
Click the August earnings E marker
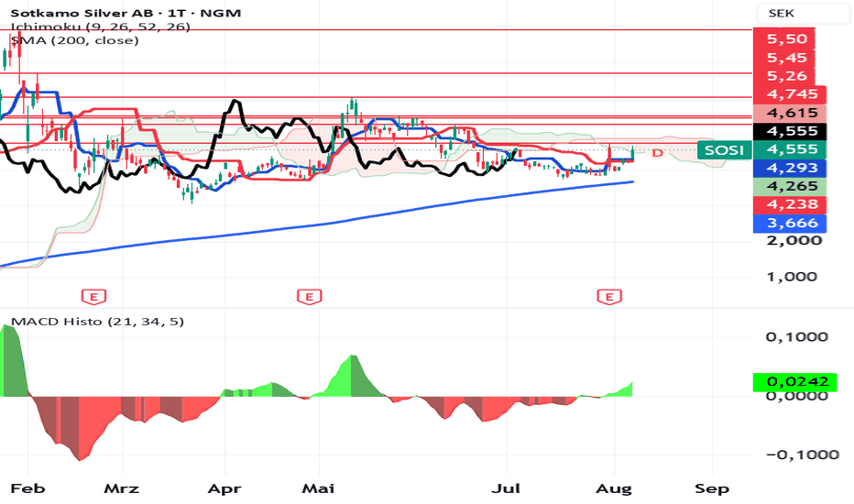[x=609, y=297]
